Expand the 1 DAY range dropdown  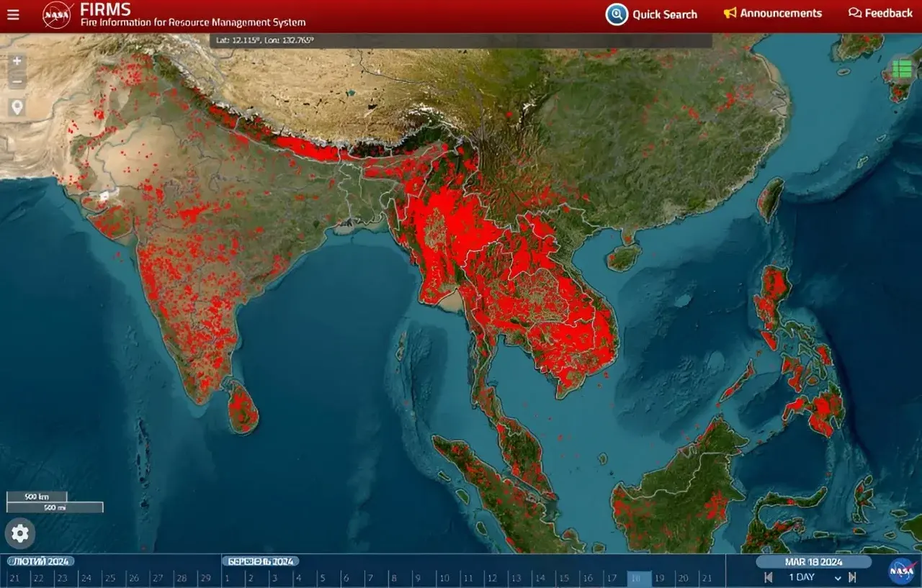pyautogui.click(x=838, y=577)
